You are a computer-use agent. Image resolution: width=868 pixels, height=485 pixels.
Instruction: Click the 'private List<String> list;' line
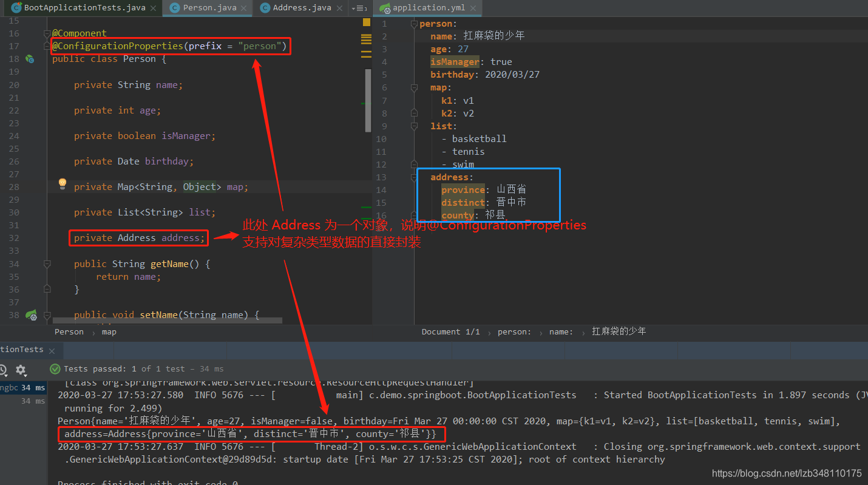point(144,212)
